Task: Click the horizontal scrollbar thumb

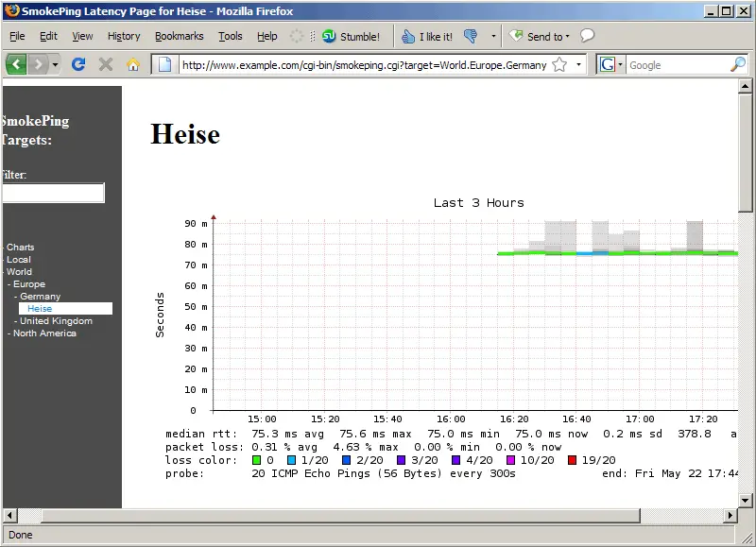Action: point(340,515)
